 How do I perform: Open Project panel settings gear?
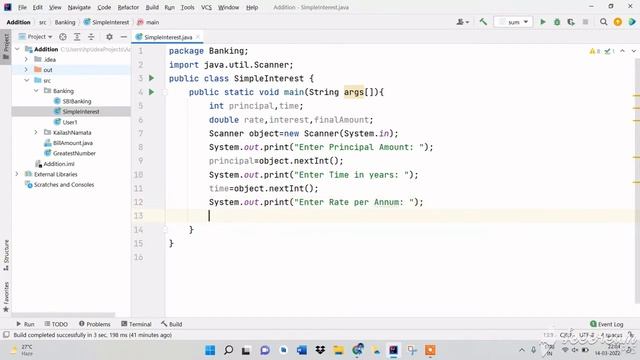click(109, 37)
